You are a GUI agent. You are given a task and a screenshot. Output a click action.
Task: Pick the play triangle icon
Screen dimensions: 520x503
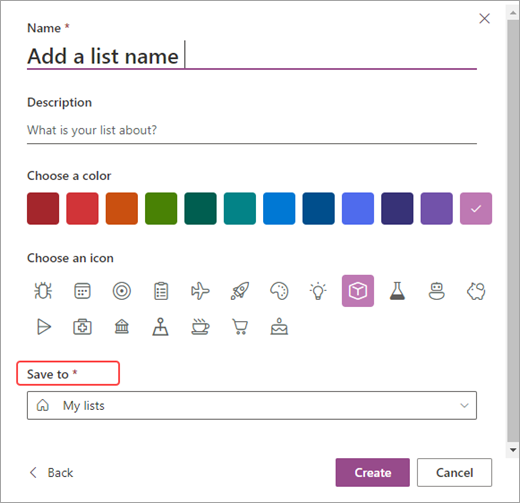tap(43, 327)
